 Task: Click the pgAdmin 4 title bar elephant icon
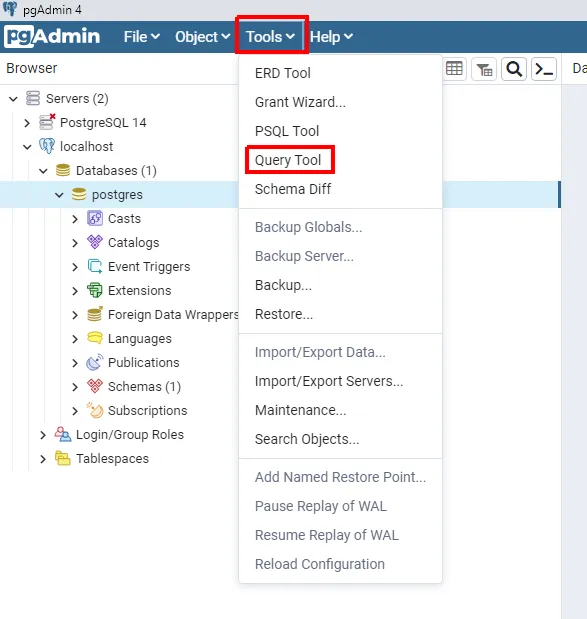pos(10,9)
